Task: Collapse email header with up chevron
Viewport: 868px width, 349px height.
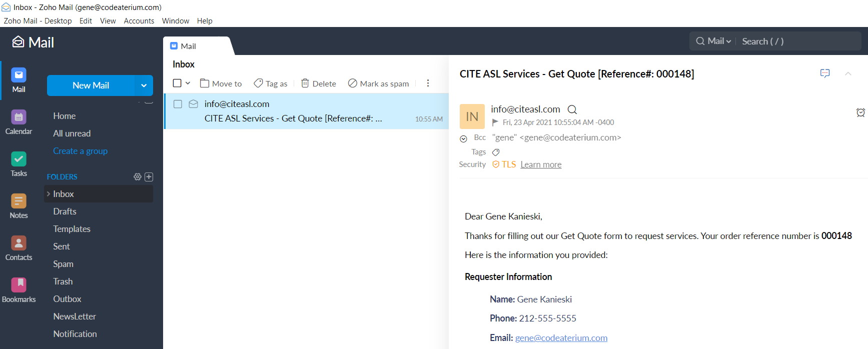Action: tap(848, 73)
